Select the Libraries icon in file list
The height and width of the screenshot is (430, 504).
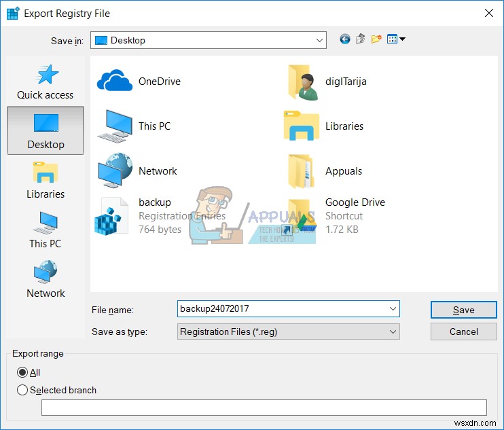tap(301, 126)
